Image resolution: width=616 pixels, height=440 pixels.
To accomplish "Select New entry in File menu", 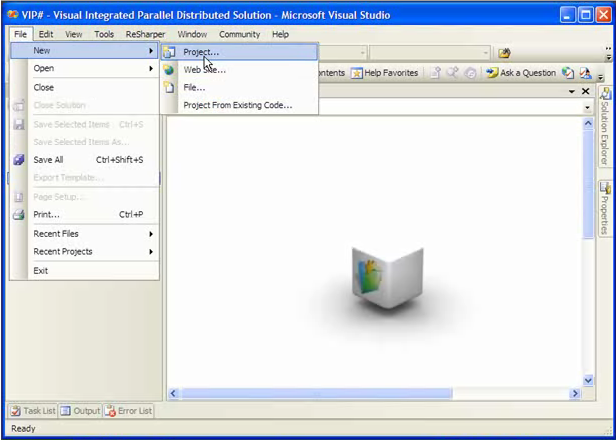I will [84, 51].
